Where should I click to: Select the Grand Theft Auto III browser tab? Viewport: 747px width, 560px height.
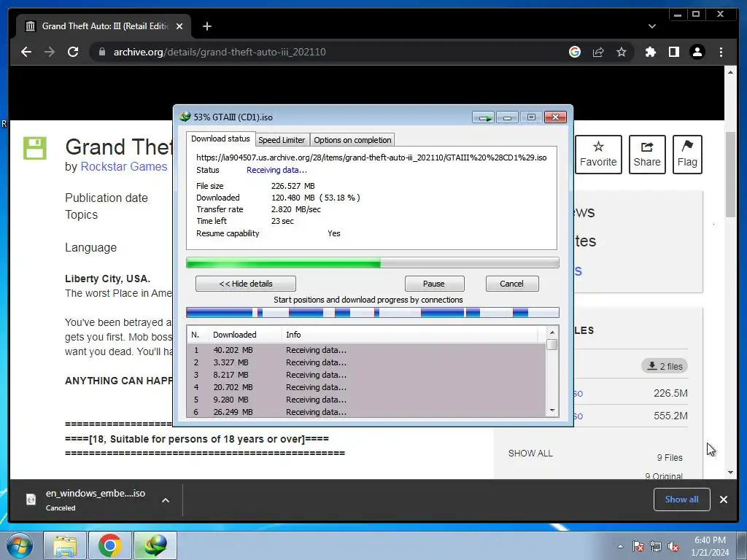point(104,26)
